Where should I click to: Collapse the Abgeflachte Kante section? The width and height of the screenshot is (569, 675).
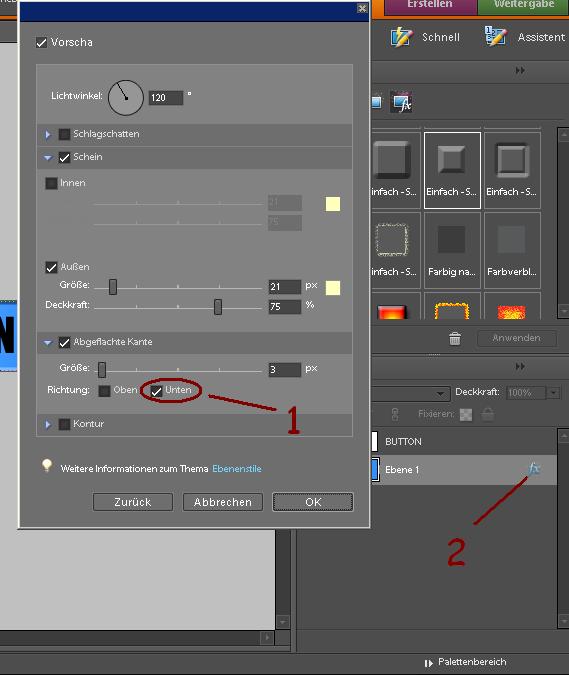point(48,343)
